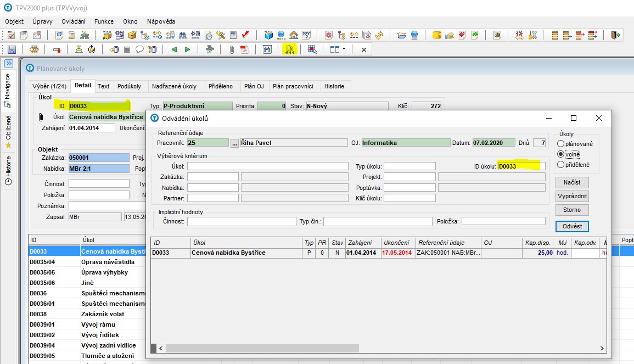634x364 pixels.
Task: Open the Navigace sidebar panel
Action: [x=8, y=91]
